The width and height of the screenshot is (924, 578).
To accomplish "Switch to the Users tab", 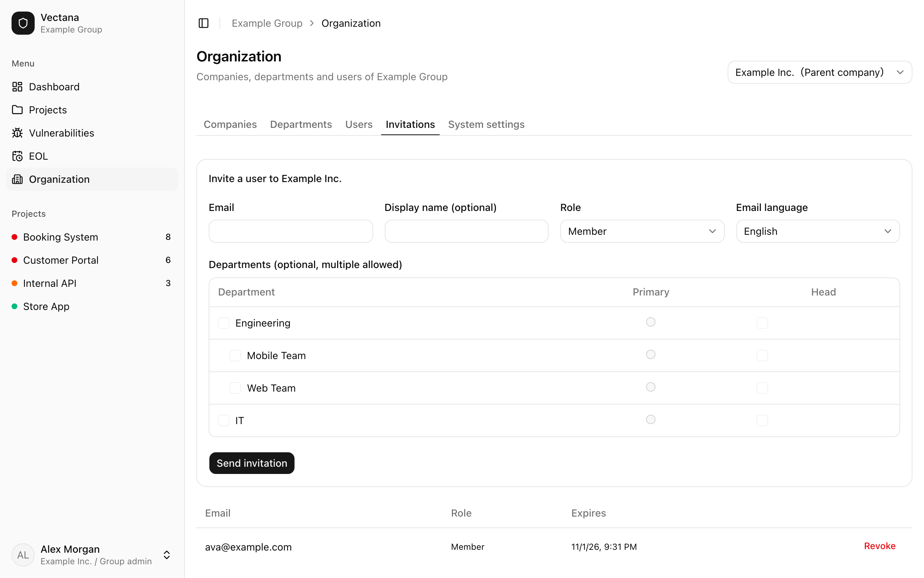I will click(359, 124).
